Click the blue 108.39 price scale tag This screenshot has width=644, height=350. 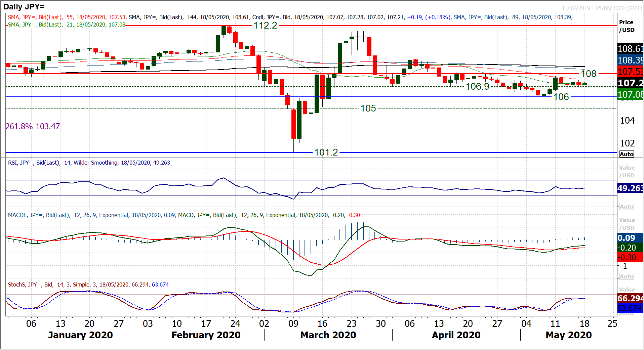(x=630, y=60)
